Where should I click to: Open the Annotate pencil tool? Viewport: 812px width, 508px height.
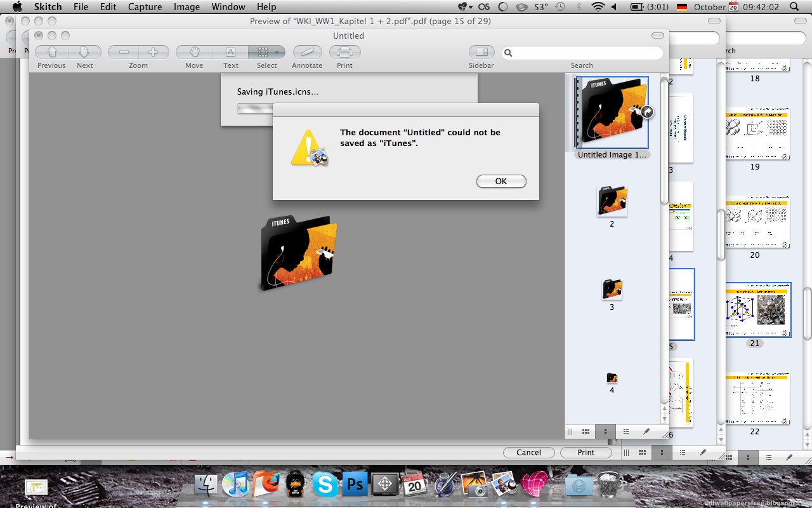(307, 52)
